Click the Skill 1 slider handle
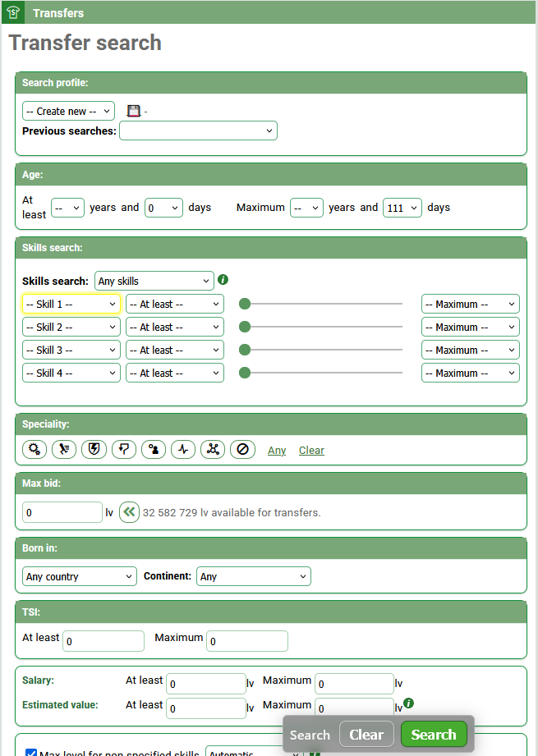This screenshot has width=538, height=756. (x=245, y=303)
